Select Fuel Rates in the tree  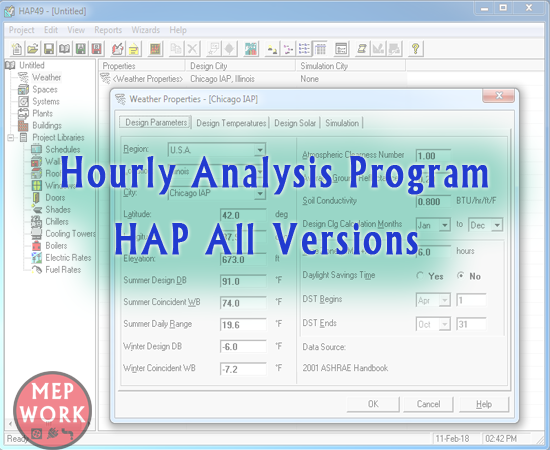tap(63, 269)
